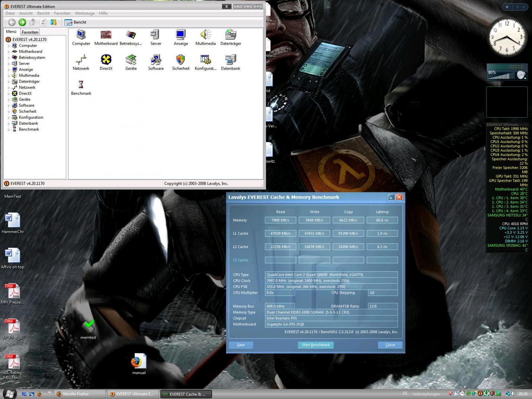Open the Bericht menu
This screenshot has height=399, width=532.
coord(43,13)
